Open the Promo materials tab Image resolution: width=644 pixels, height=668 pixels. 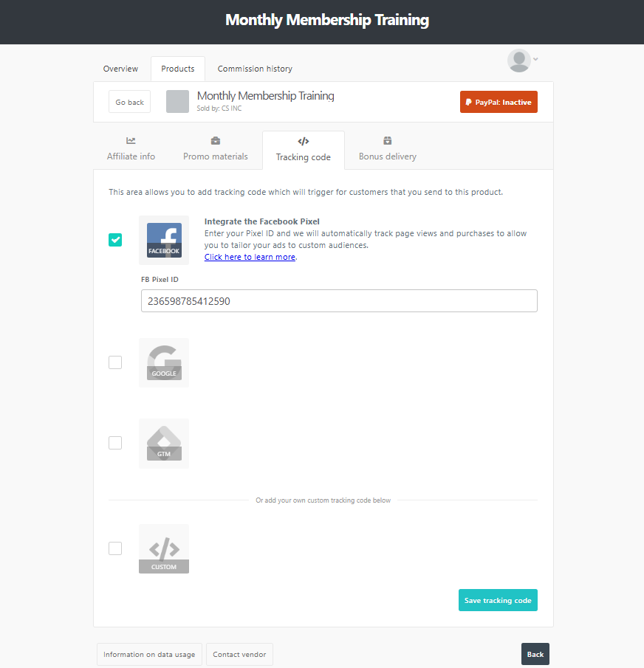[x=216, y=150]
